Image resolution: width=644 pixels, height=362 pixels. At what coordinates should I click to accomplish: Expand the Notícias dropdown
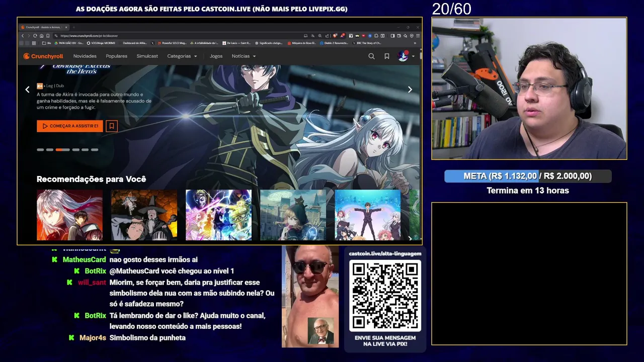click(x=244, y=56)
